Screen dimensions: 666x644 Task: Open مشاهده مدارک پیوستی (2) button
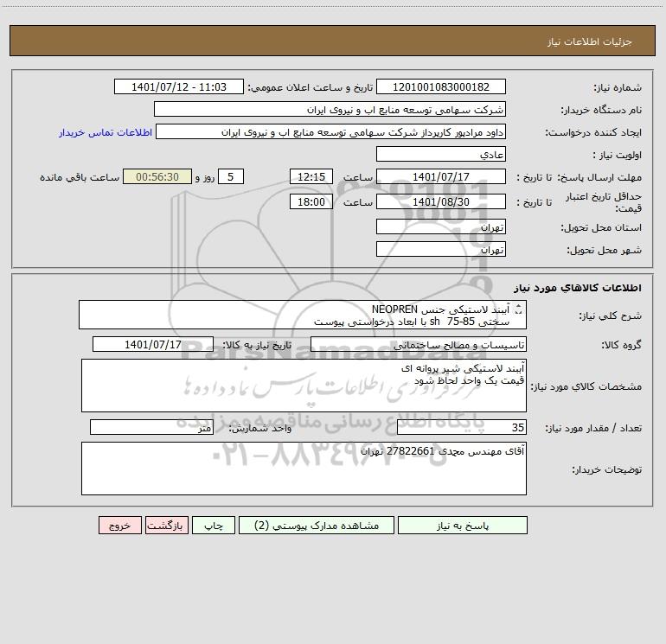[317, 525]
